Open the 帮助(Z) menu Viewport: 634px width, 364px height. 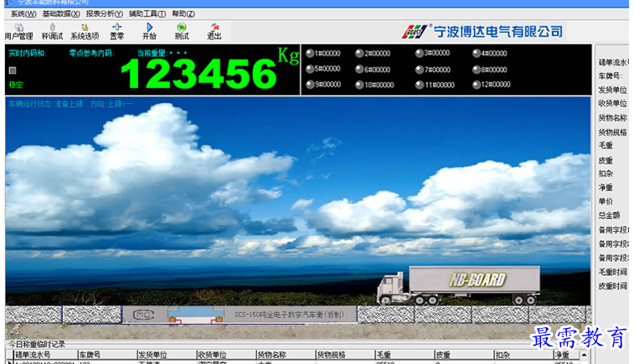point(183,14)
